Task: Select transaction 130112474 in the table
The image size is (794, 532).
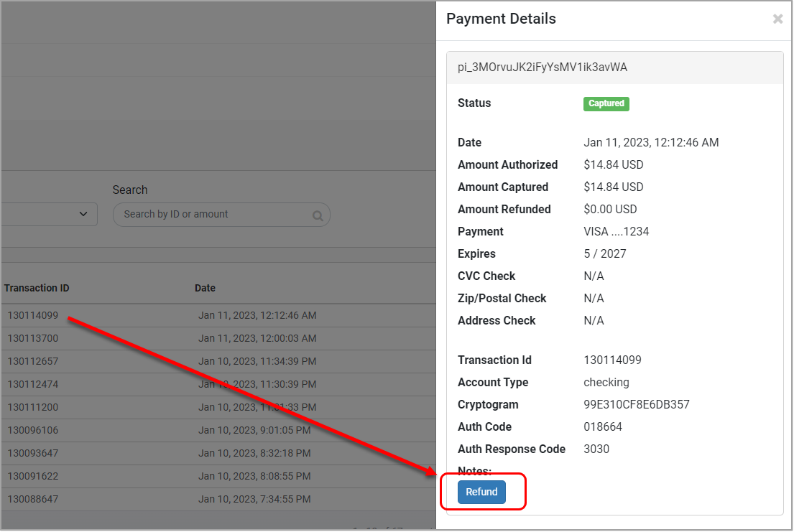Action: click(x=27, y=383)
